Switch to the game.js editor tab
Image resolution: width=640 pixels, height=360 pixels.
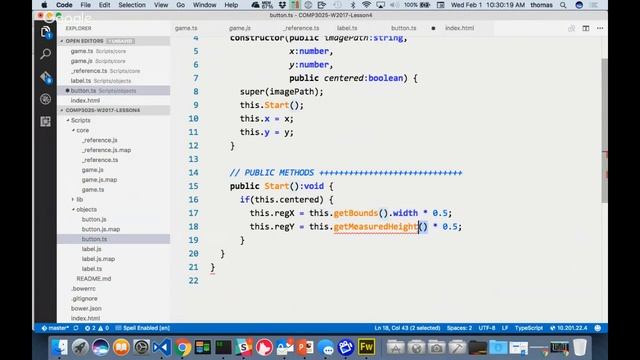pyautogui.click(x=240, y=28)
